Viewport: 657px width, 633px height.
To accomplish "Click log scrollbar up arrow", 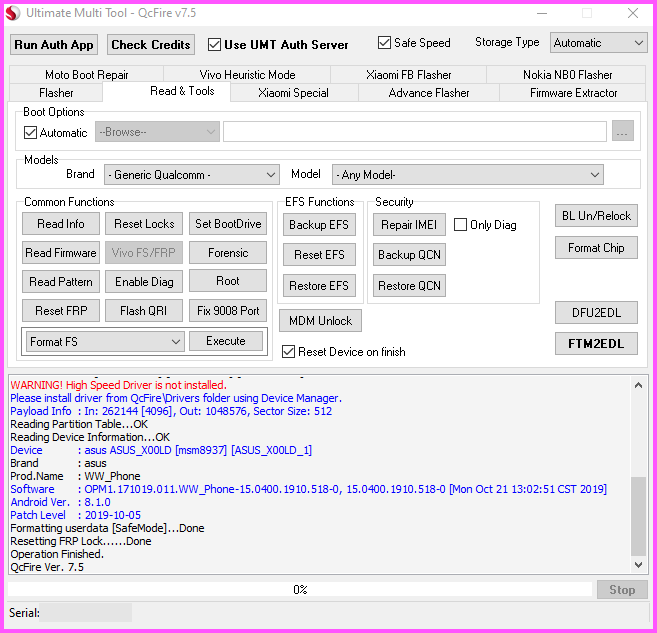I will 638,385.
